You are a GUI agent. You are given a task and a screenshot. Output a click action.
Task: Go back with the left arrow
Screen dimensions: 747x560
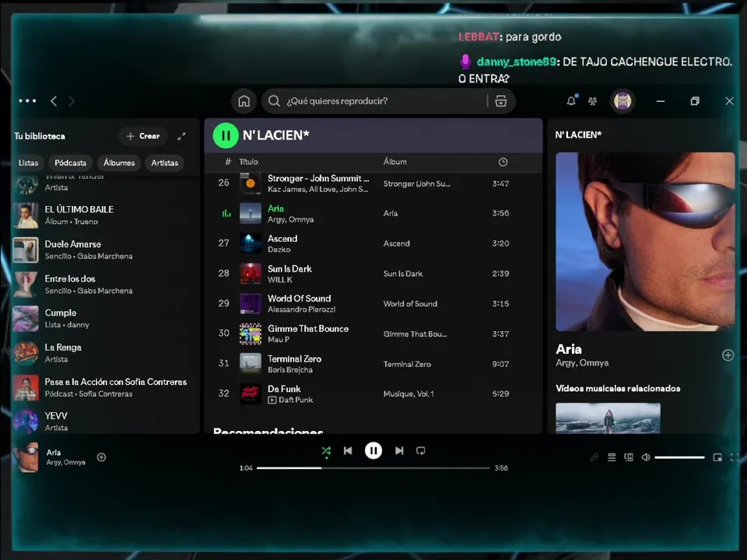pos(54,101)
